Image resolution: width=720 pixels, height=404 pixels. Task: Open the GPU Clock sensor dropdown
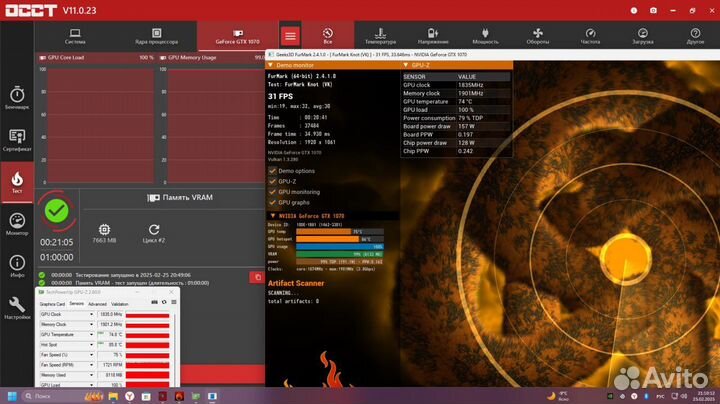point(91,314)
